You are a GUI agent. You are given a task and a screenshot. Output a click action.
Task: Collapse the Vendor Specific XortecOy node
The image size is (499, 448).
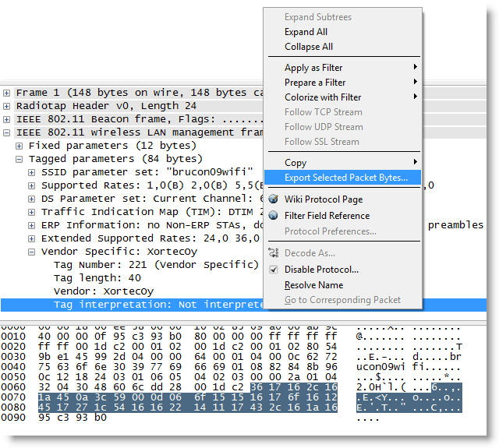tap(31, 252)
